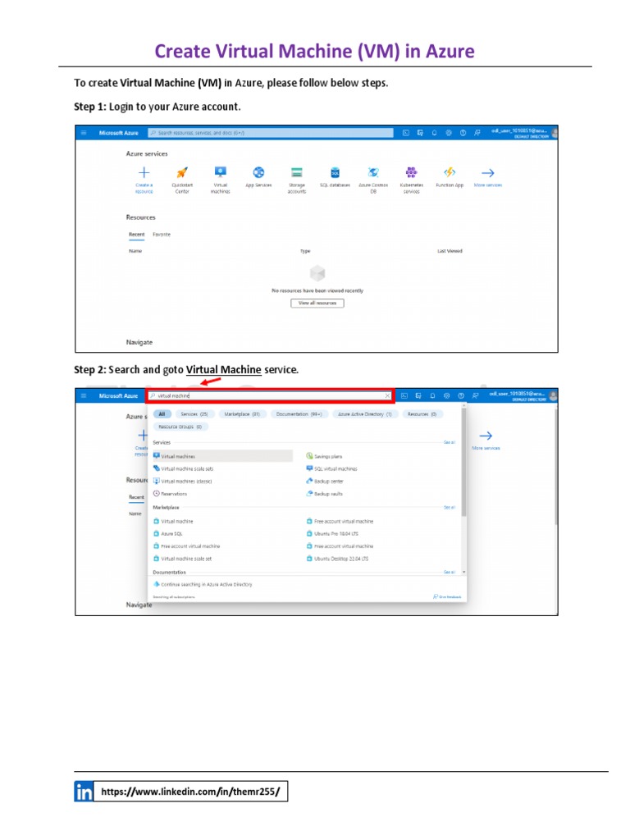
Task: Select Marketplace (31) filter pill
Action: click(x=242, y=414)
